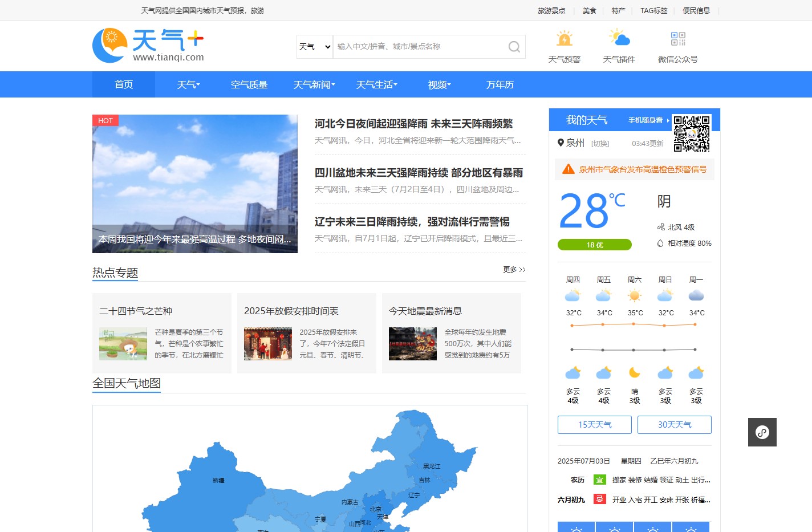Open 河北今日夜间起迎强降雨 headline
Viewport: 812px width, 532px height.
(413, 124)
